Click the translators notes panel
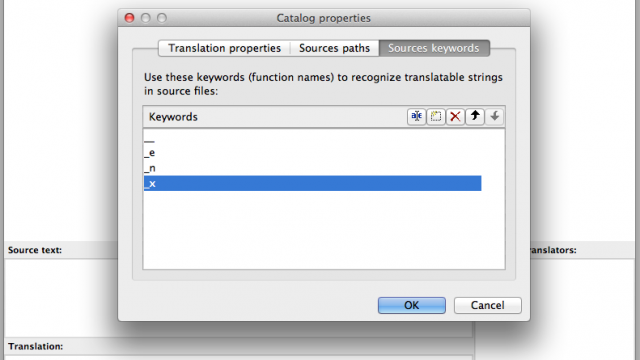Image resolution: width=640 pixels, height=360 pixels. [x=582, y=308]
